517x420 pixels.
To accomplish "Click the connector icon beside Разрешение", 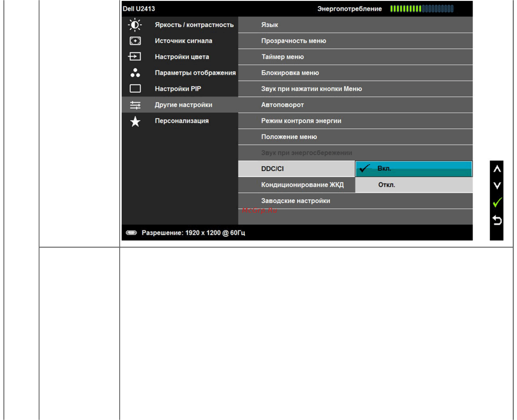I will point(131,233).
